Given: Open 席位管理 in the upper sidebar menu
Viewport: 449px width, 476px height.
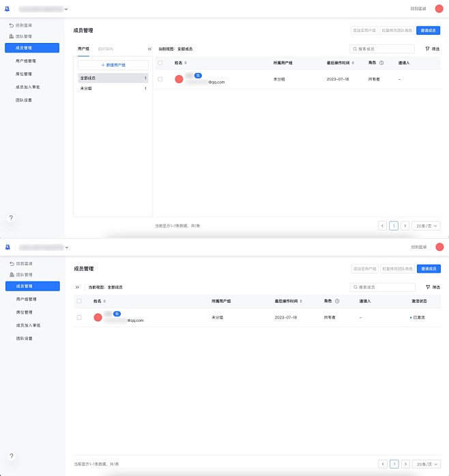Looking at the screenshot, I should (24, 74).
